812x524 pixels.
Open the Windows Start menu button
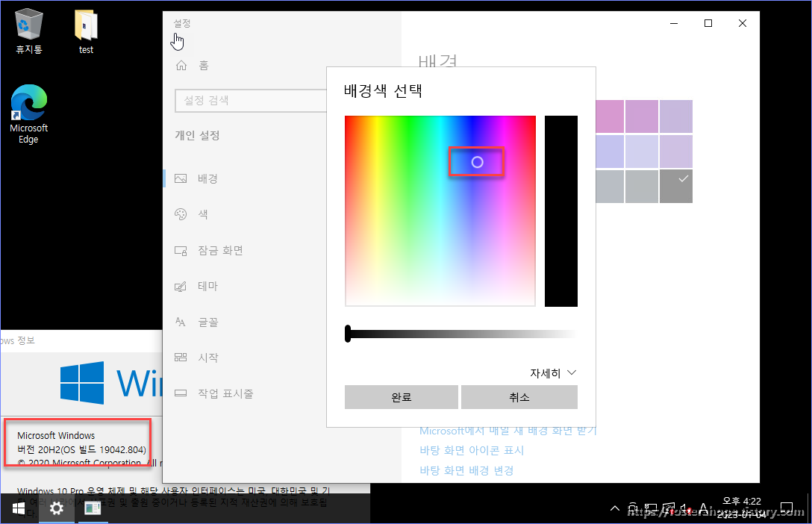pyautogui.click(x=19, y=508)
